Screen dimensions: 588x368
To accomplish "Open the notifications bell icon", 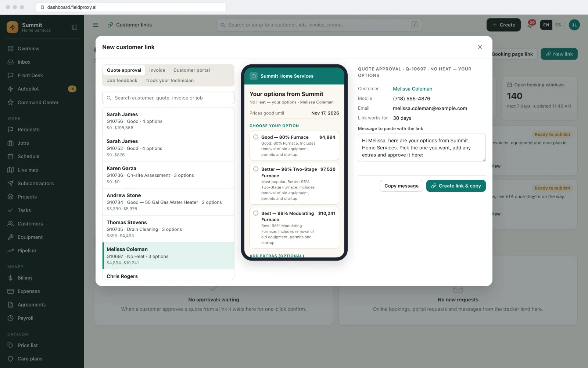I will click(530, 25).
